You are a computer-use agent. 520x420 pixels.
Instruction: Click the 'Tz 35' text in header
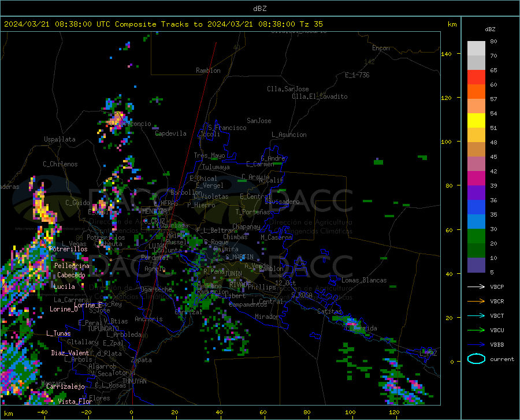click(x=311, y=24)
